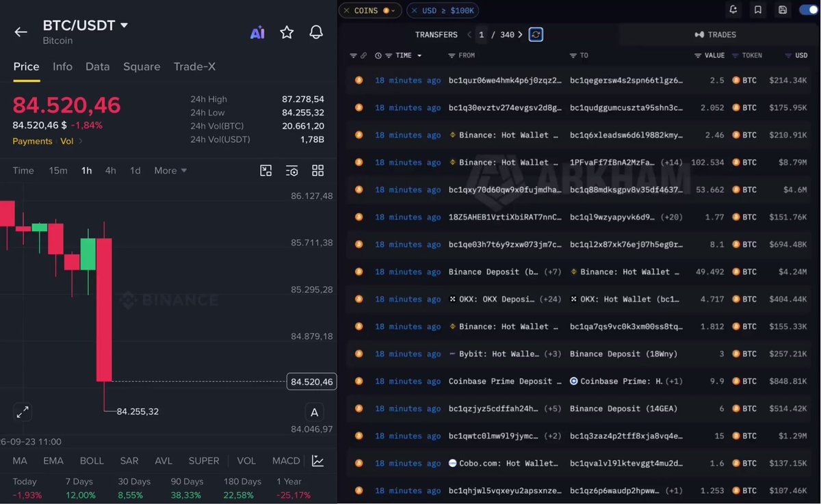Open the chart drawing tools icon

point(266,170)
